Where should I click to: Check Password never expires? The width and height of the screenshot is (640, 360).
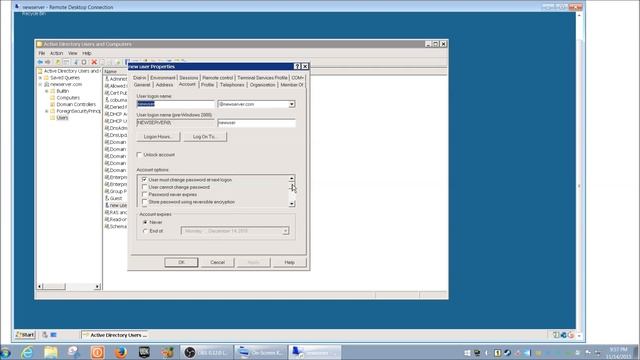[144, 194]
